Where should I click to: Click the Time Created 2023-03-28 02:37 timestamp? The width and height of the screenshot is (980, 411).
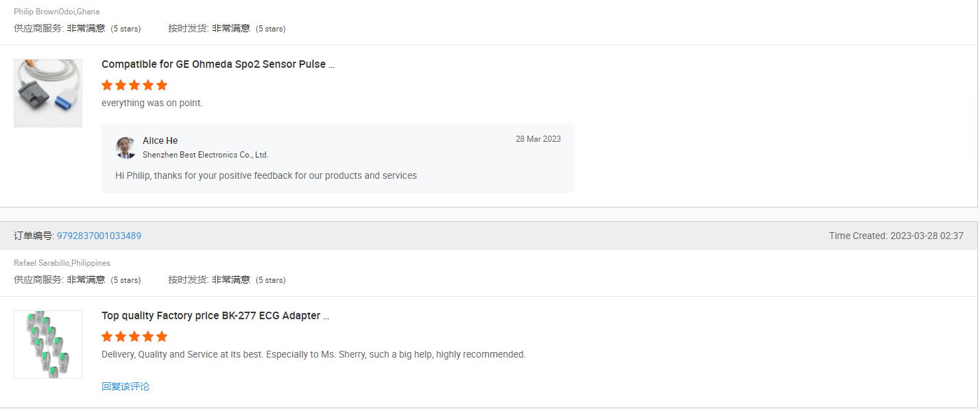tap(896, 236)
